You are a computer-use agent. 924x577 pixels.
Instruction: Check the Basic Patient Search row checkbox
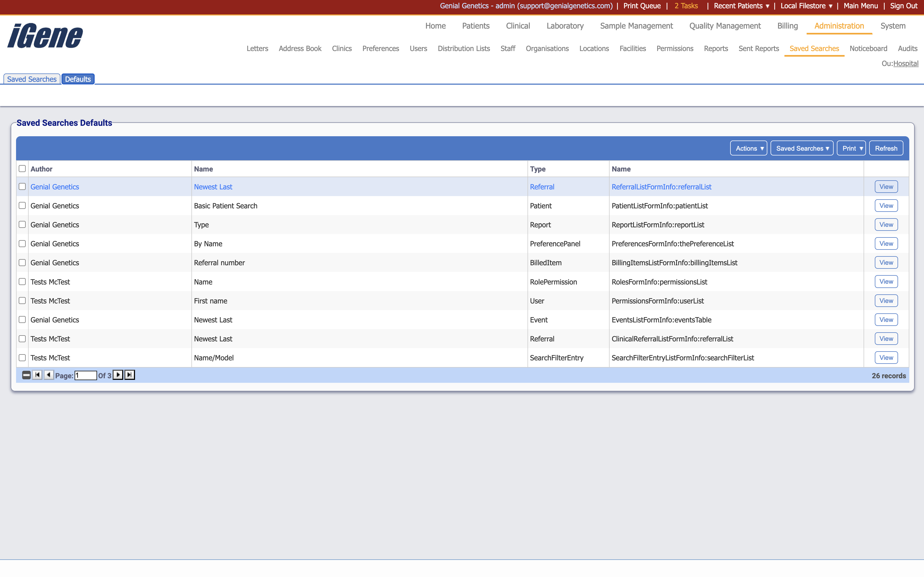tap(22, 206)
